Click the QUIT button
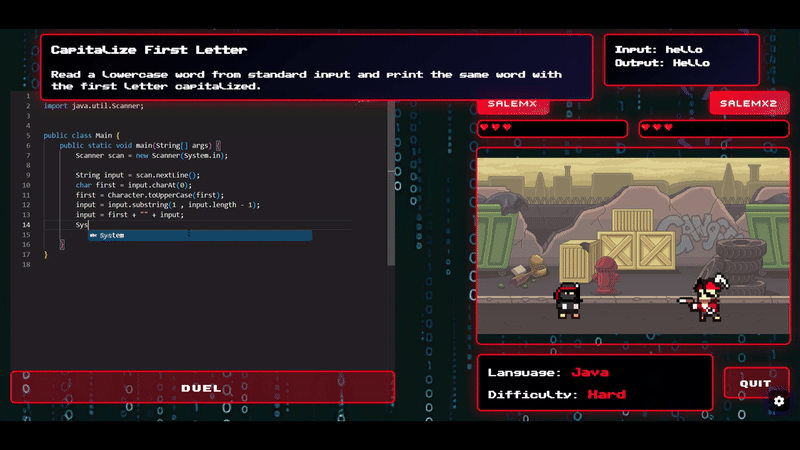 coord(756,383)
